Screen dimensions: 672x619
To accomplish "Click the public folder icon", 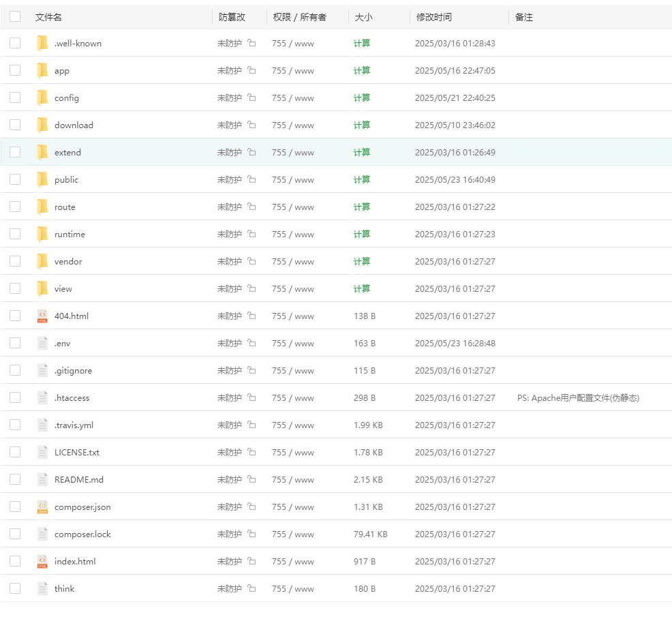I will (x=42, y=179).
